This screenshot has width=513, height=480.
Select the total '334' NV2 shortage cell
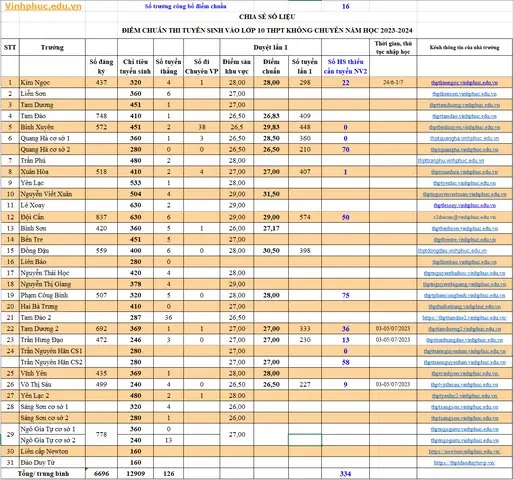(x=345, y=474)
